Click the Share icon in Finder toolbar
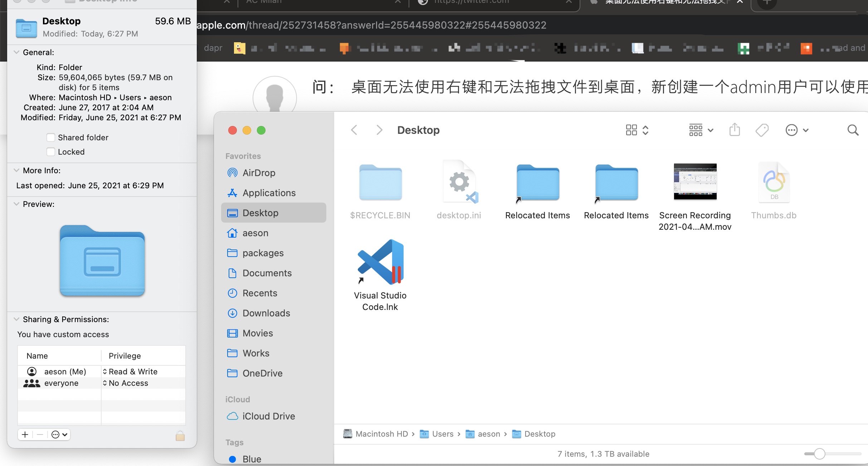The image size is (868, 466). (x=734, y=130)
